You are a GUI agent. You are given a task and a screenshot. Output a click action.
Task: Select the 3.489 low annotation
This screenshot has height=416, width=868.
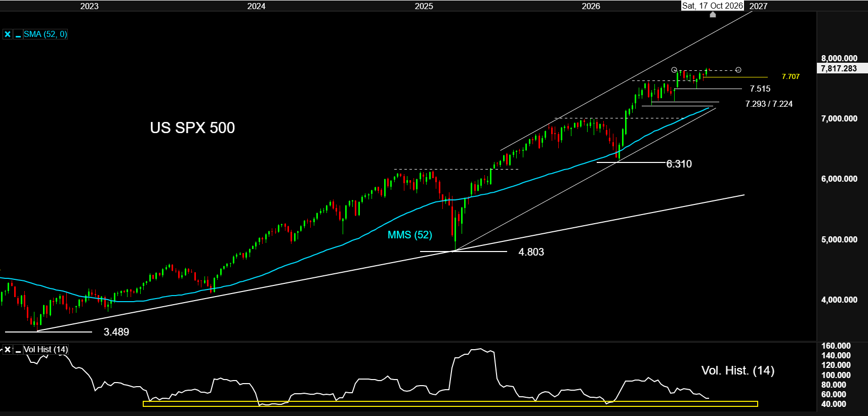(x=116, y=332)
